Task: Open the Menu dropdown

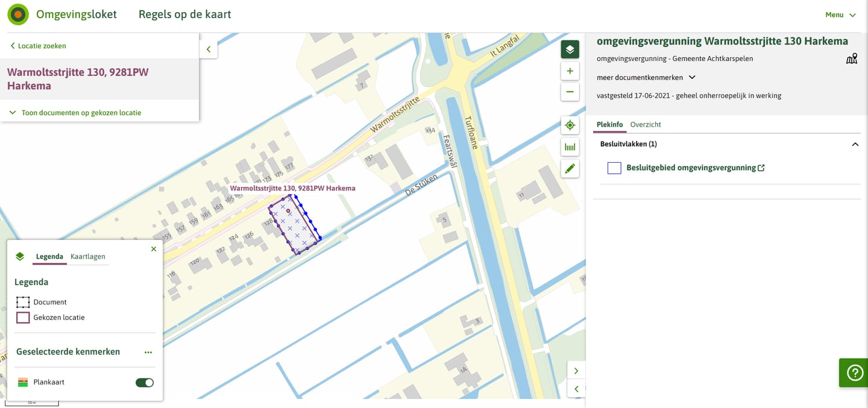Action: click(840, 15)
